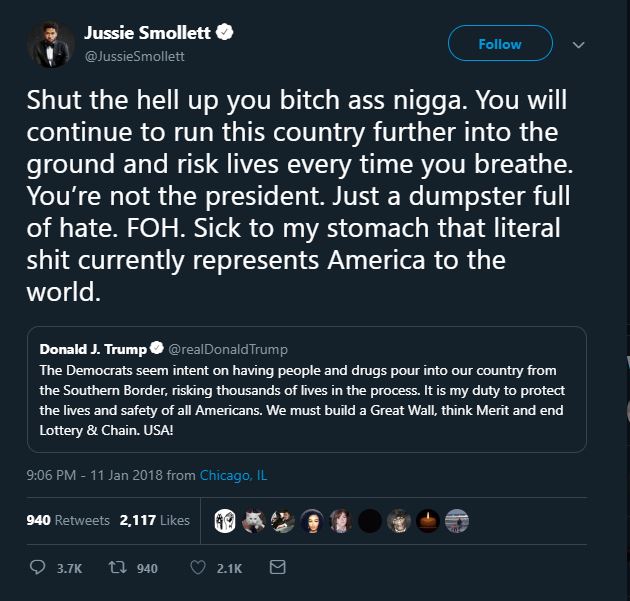Click Jussie Smollett's verified badge
This screenshot has width=630, height=601.
(226, 33)
